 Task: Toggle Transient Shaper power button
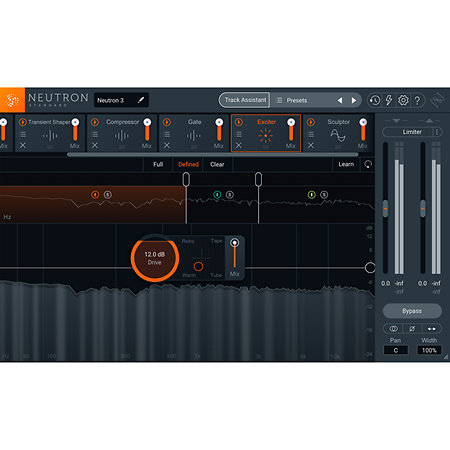pyautogui.click(x=23, y=122)
